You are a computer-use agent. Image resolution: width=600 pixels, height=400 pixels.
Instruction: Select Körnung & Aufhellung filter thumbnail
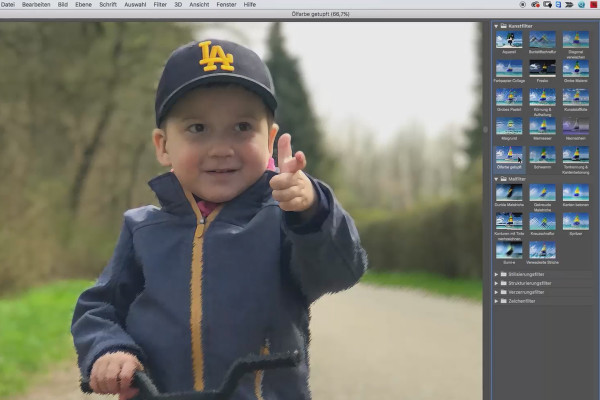542,97
